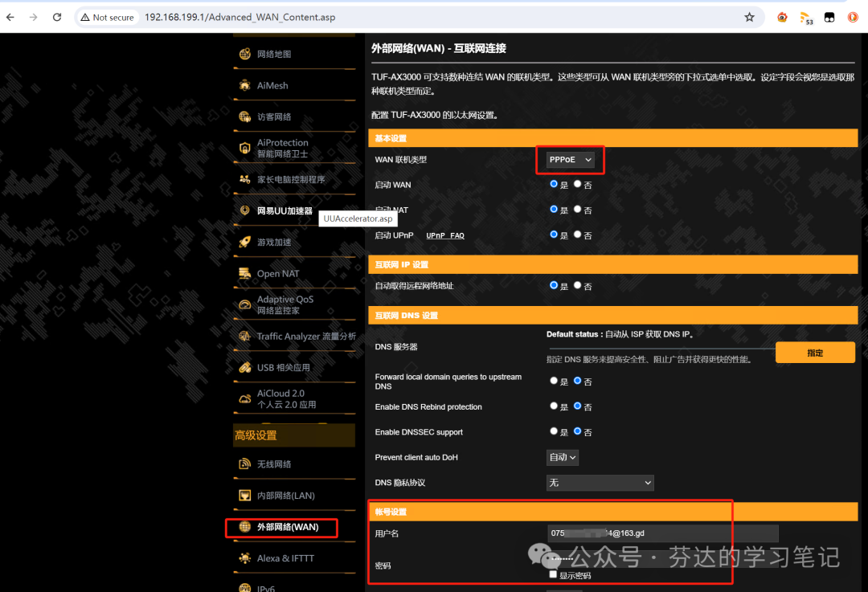
Task: Open Traffic Analyzer 流量分析 menu entry
Action: point(306,337)
